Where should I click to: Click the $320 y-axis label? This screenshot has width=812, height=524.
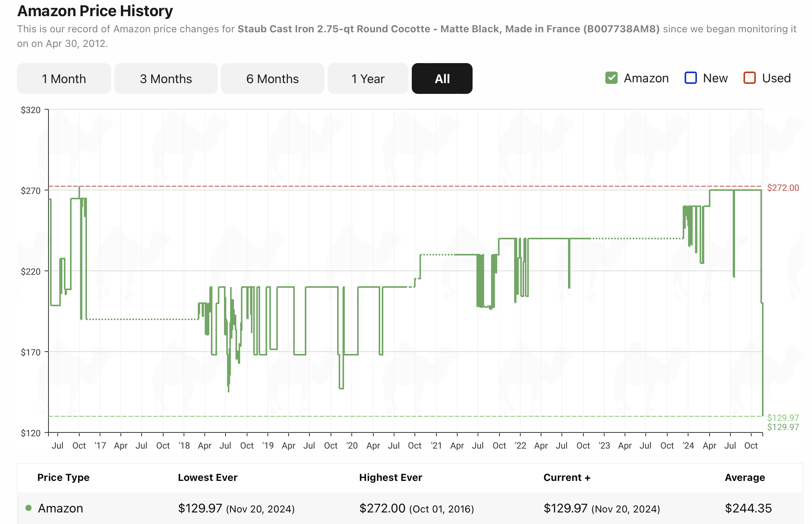point(30,110)
